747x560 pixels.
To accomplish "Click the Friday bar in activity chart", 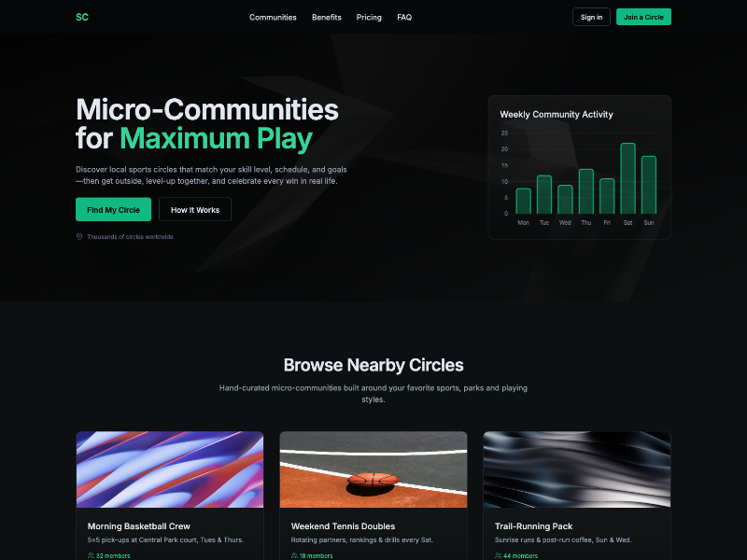I will pos(607,196).
